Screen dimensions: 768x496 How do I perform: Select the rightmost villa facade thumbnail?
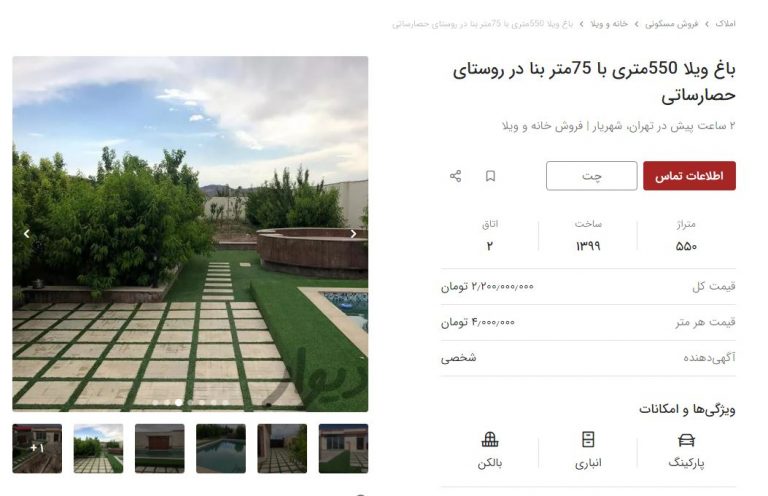[343, 449]
